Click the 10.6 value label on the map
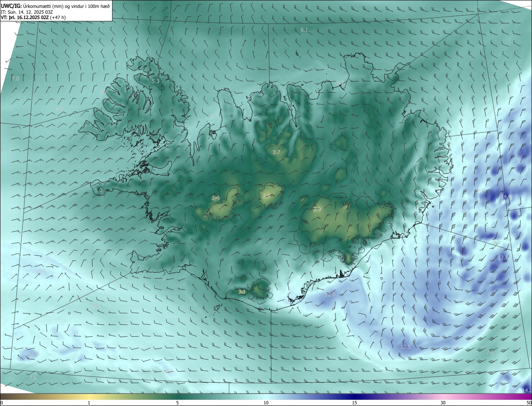532x406 pixels. pos(41,272)
